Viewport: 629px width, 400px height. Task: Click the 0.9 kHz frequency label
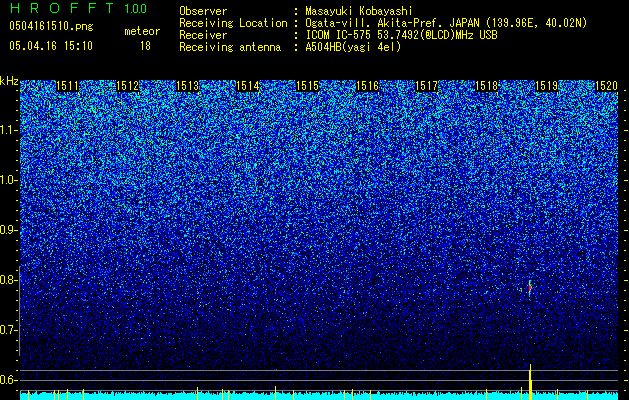tap(9, 230)
